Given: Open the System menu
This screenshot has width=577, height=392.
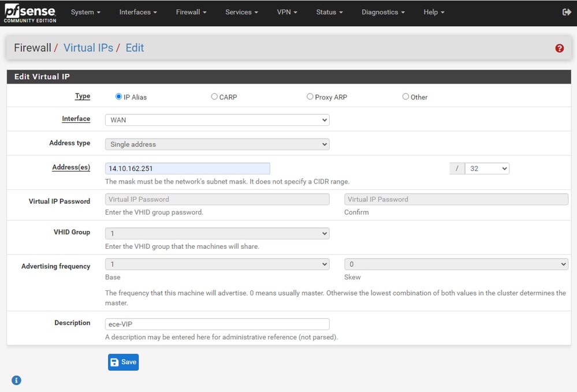Looking at the screenshot, I should 85,12.
